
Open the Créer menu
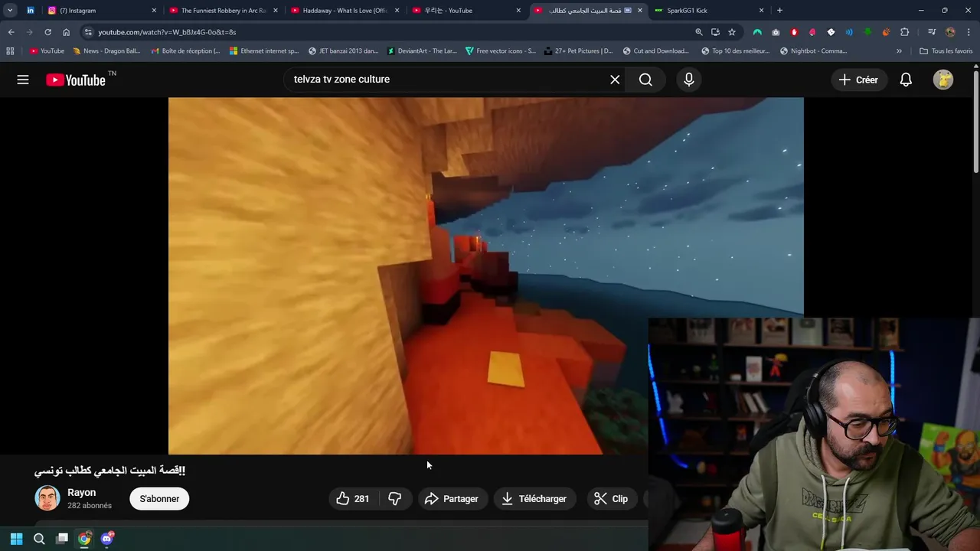(x=858, y=80)
